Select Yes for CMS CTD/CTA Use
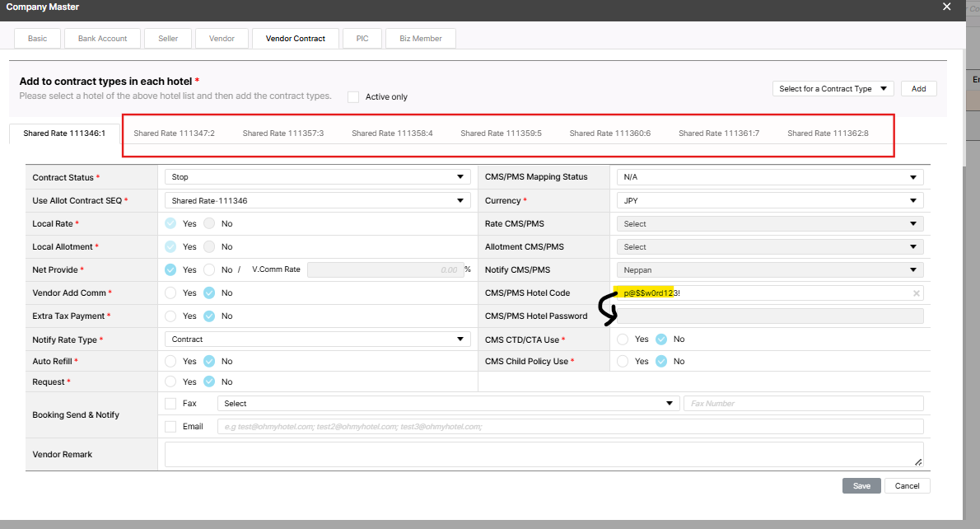This screenshot has width=980, height=529. click(623, 339)
